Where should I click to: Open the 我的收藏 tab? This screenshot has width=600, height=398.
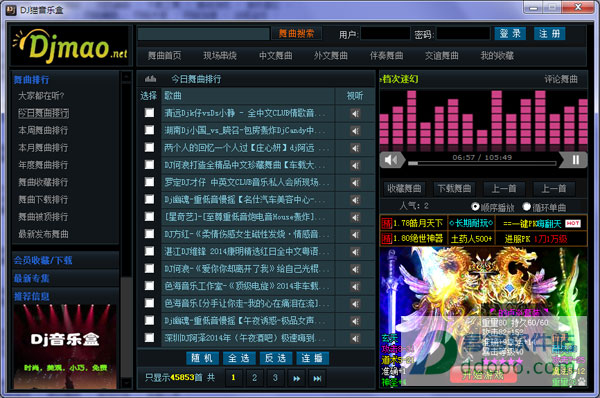[497, 56]
